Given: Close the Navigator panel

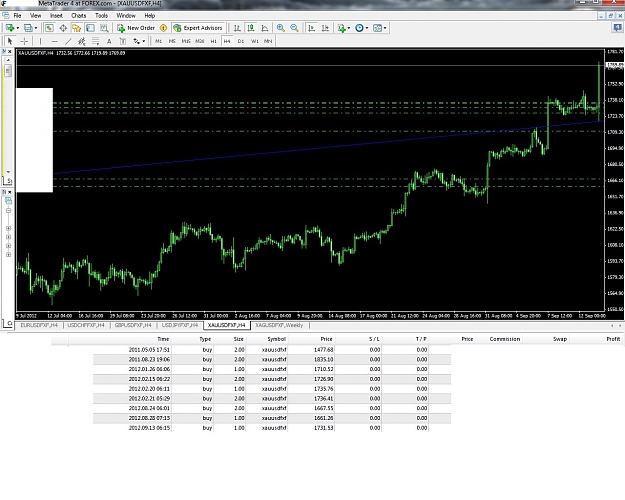Looking at the screenshot, I should coord(10,192).
